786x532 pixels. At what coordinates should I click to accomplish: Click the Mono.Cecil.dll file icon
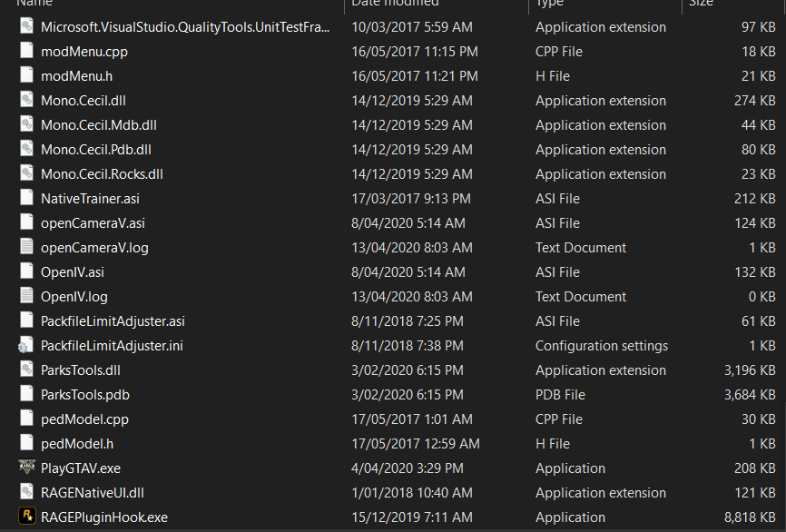(x=26, y=101)
